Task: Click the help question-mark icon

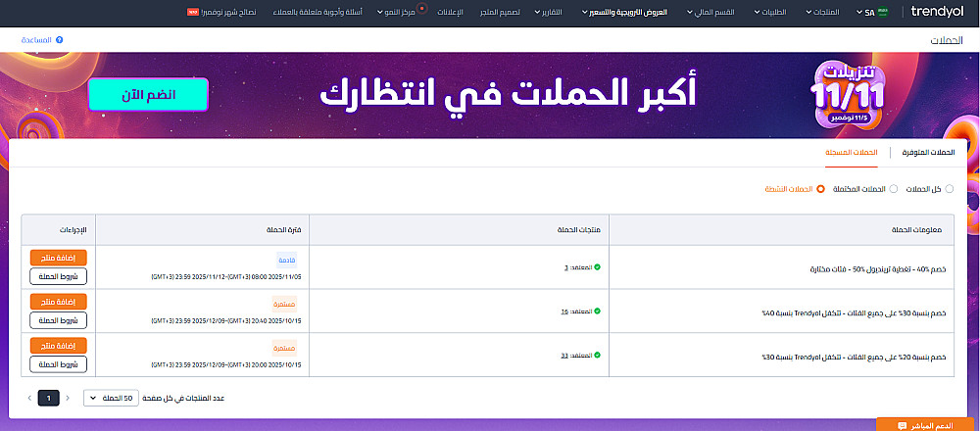Action: click(x=60, y=39)
